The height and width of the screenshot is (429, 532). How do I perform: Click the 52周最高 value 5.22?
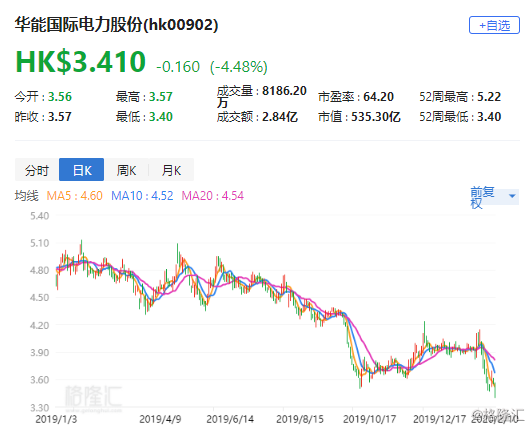tap(489, 97)
